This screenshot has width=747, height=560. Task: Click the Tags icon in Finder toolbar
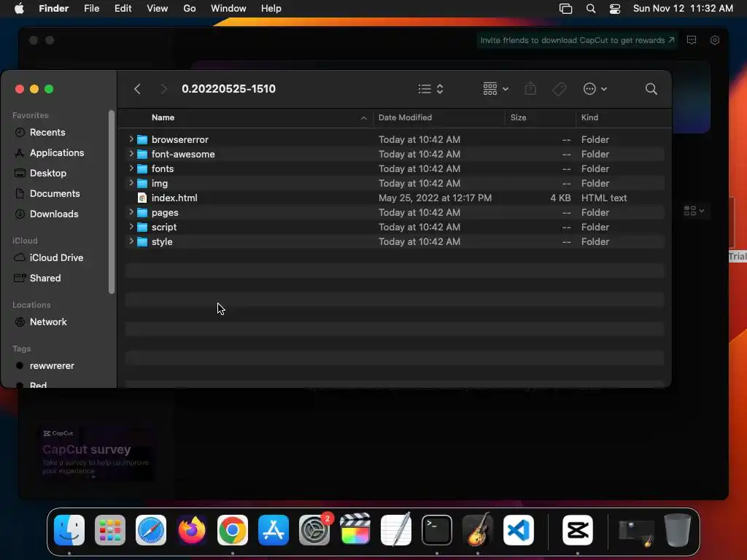[559, 89]
